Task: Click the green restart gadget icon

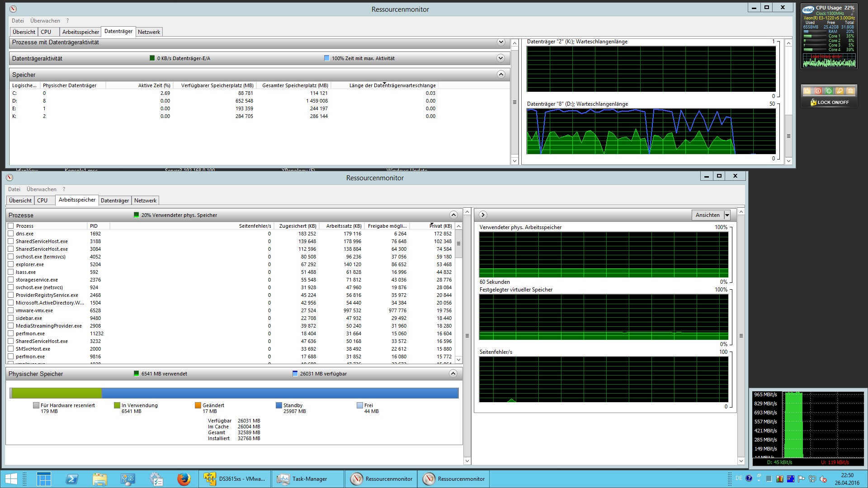Action: [829, 91]
